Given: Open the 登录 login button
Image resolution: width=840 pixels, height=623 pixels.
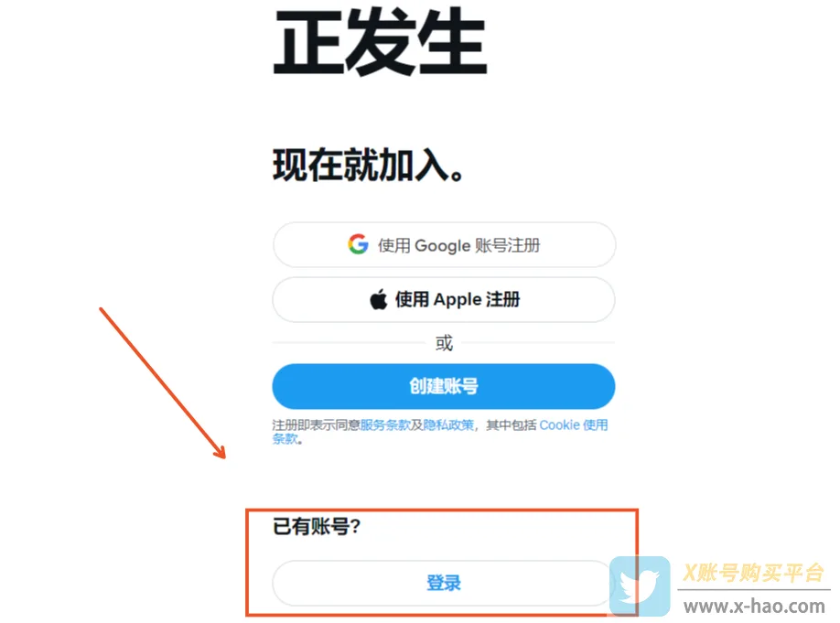Looking at the screenshot, I should [x=443, y=583].
